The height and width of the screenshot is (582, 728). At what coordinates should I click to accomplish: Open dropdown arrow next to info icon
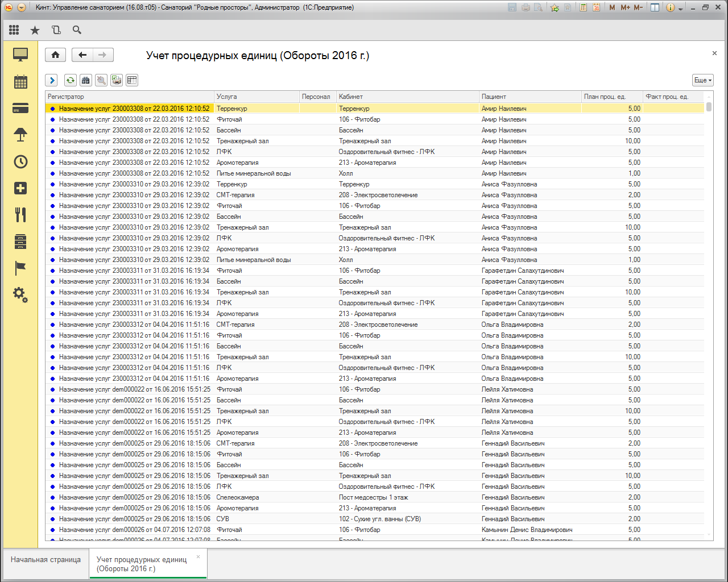coord(680,9)
